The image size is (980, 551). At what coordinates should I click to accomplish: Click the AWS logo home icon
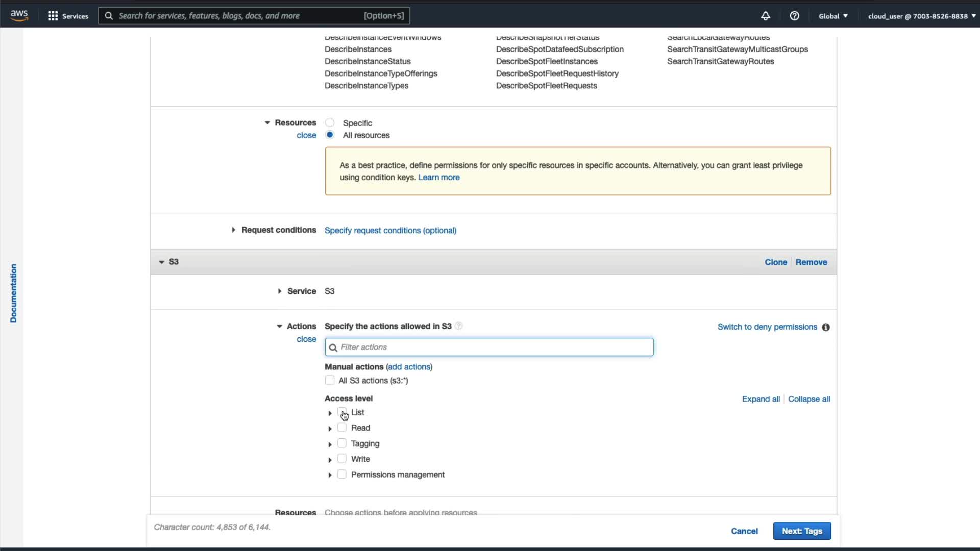click(19, 15)
